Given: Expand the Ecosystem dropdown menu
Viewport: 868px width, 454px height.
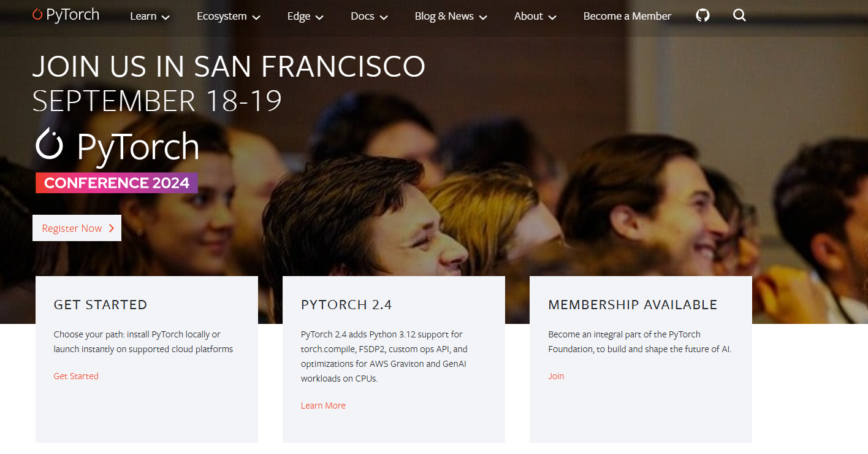Looking at the screenshot, I should click(228, 17).
